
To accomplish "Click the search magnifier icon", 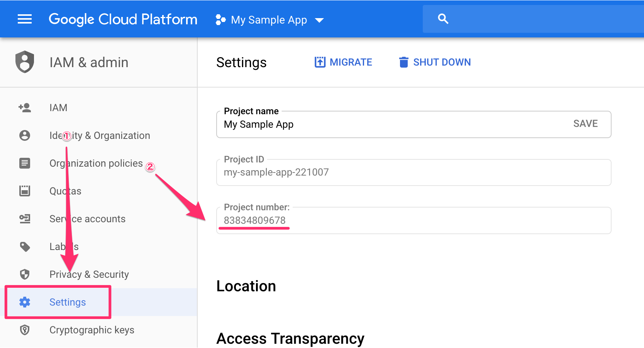I will tap(443, 19).
